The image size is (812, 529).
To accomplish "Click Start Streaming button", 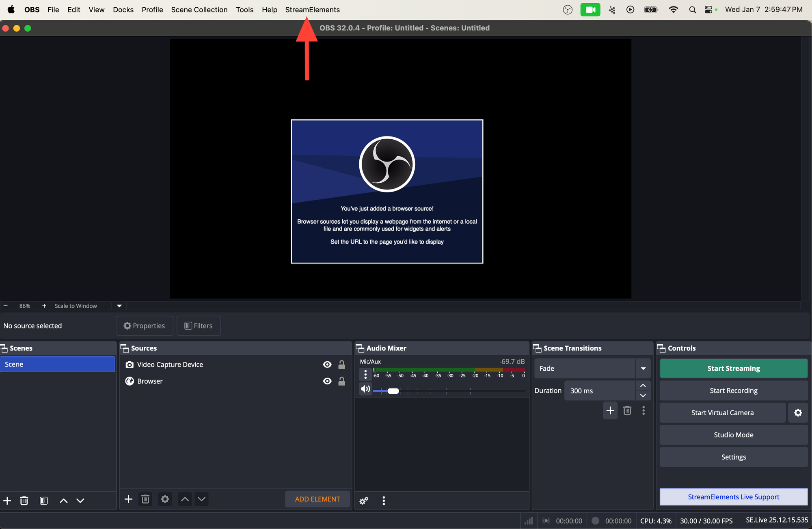I will (x=733, y=368).
